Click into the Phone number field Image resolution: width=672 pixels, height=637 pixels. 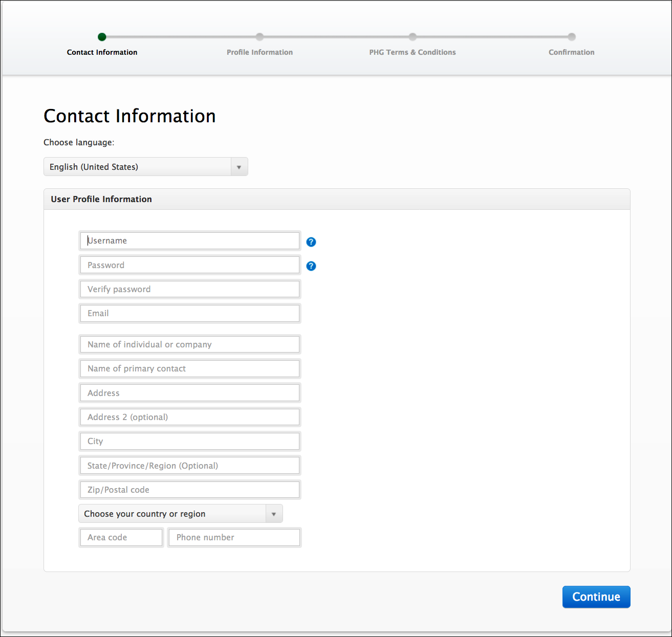(x=234, y=537)
